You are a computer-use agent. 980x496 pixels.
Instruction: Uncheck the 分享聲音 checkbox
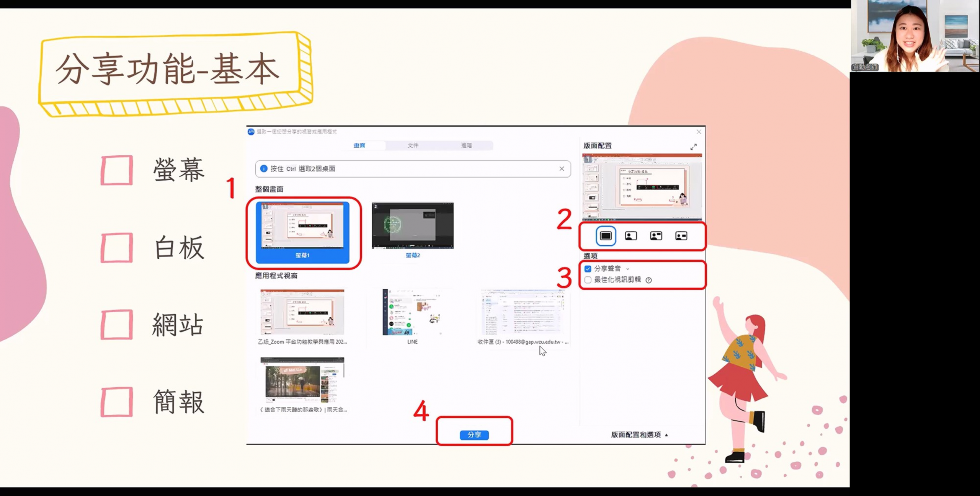click(x=588, y=269)
